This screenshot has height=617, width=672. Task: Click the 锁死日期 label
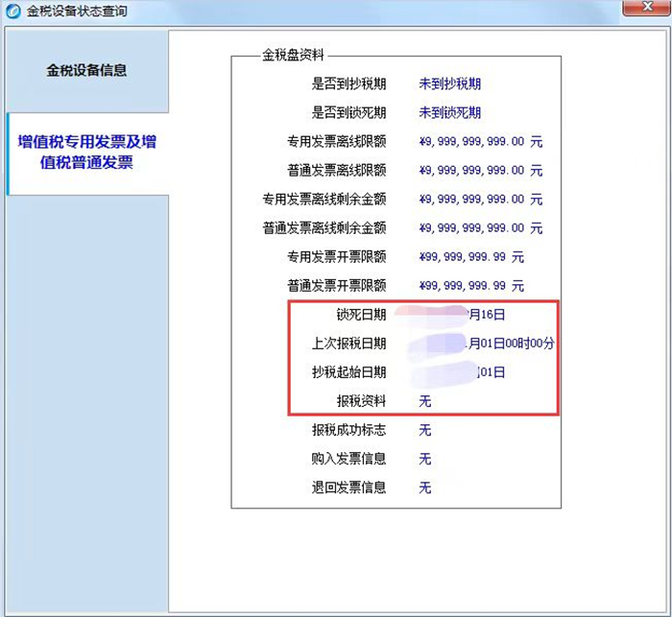[x=361, y=315]
